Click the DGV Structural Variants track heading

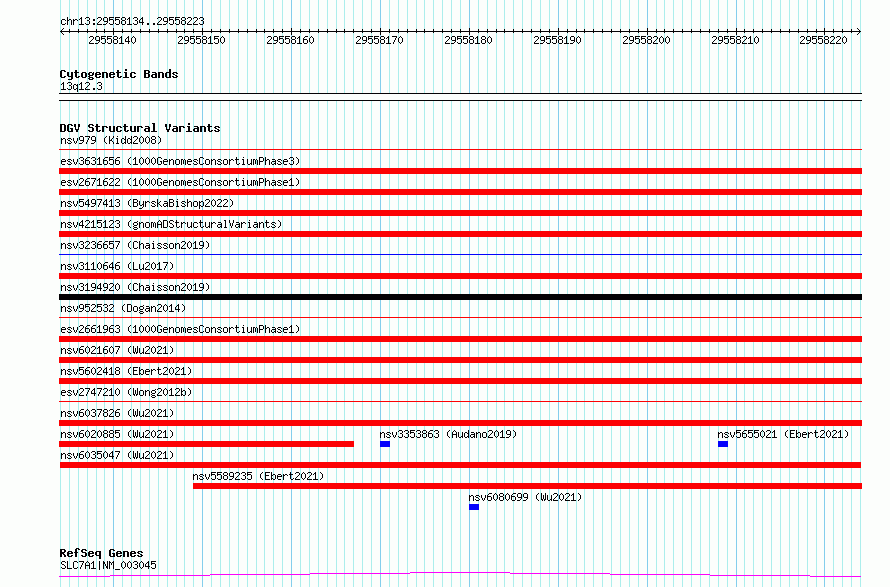(x=140, y=128)
